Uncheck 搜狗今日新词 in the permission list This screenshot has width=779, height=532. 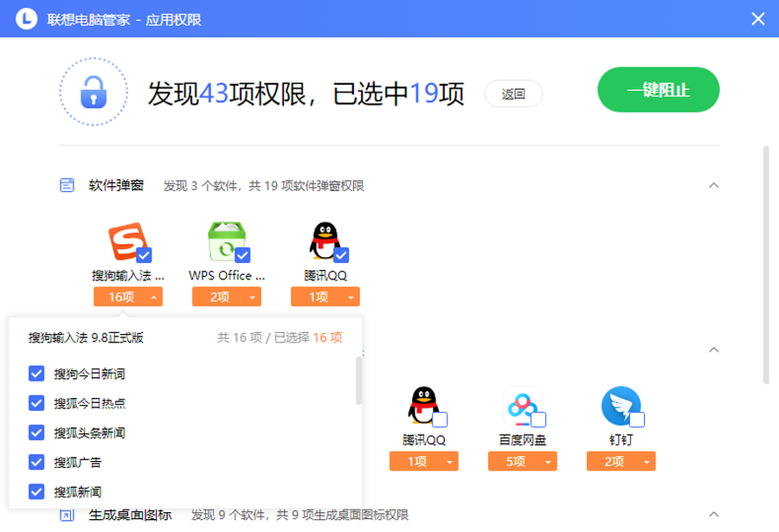coord(35,374)
